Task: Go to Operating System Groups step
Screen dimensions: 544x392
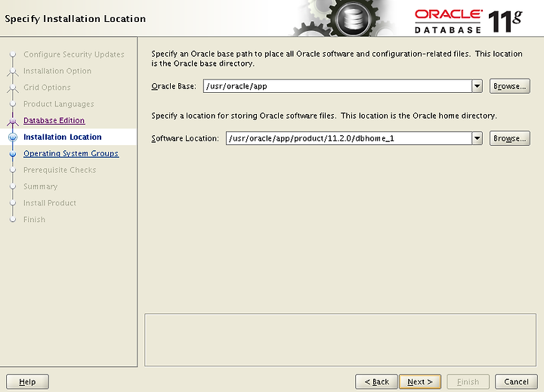Action: pos(71,153)
